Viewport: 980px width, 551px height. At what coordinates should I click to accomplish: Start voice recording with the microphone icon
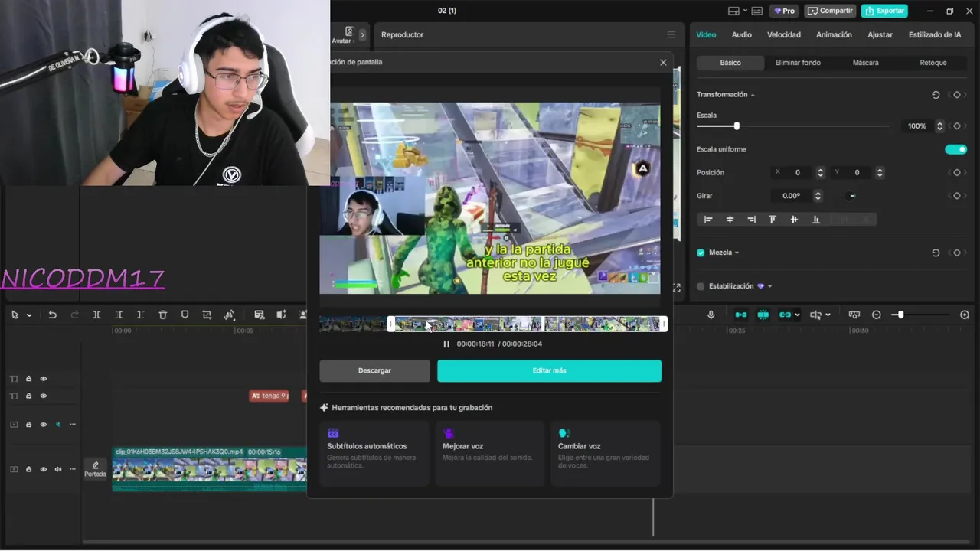pos(711,315)
